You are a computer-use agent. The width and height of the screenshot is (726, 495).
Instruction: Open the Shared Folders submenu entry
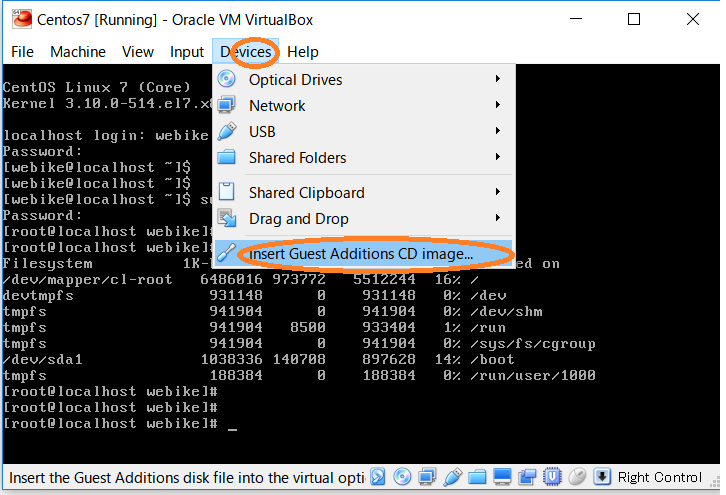[x=363, y=157]
